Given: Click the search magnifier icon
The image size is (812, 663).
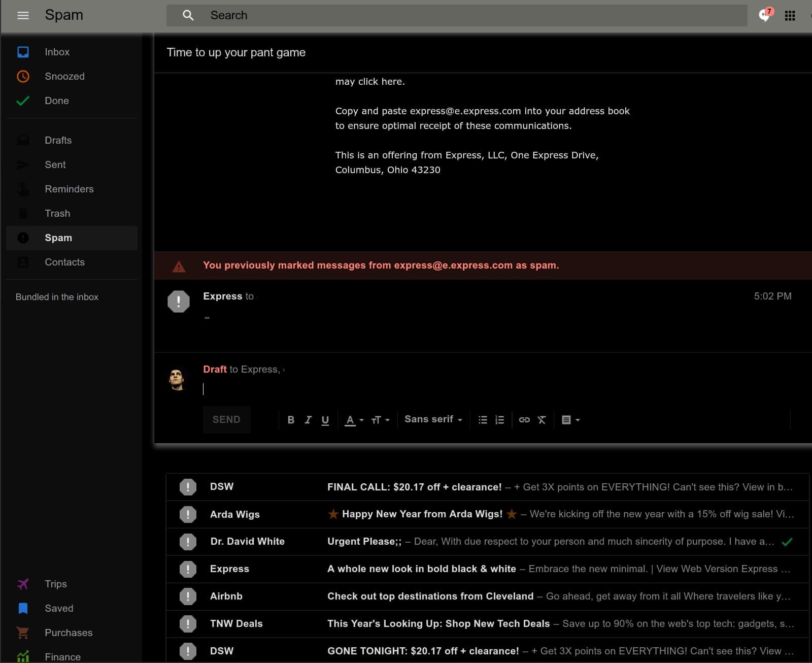Looking at the screenshot, I should 188,15.
